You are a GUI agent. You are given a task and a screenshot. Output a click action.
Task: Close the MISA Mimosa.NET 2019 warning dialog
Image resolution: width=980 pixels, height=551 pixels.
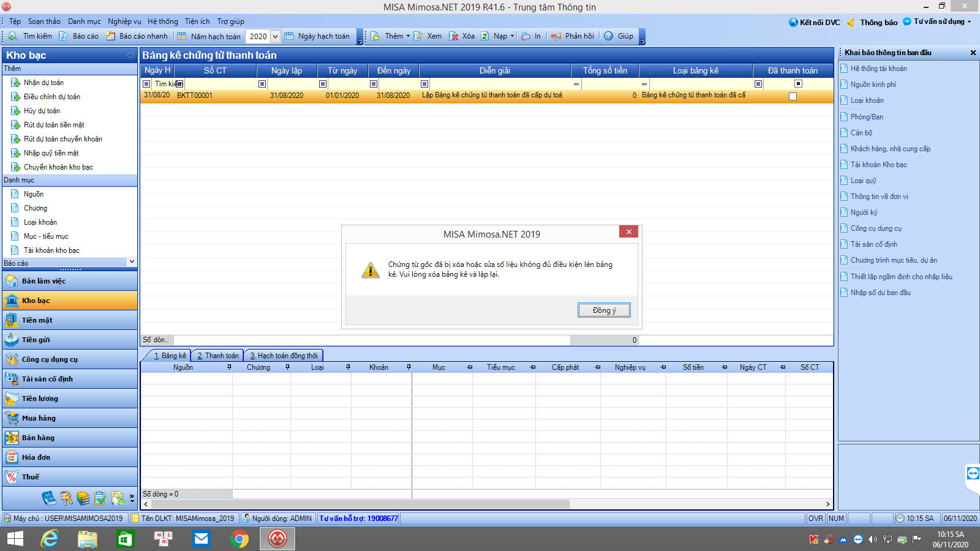629,231
